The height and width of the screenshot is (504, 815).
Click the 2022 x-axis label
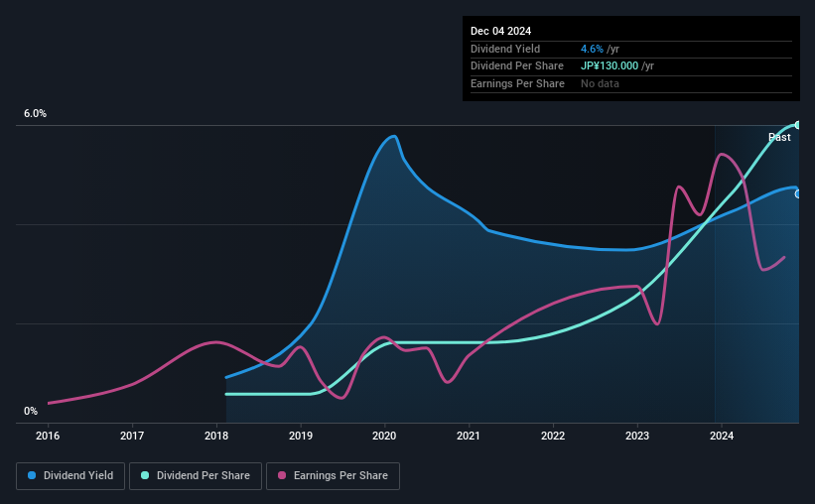pyautogui.click(x=553, y=436)
